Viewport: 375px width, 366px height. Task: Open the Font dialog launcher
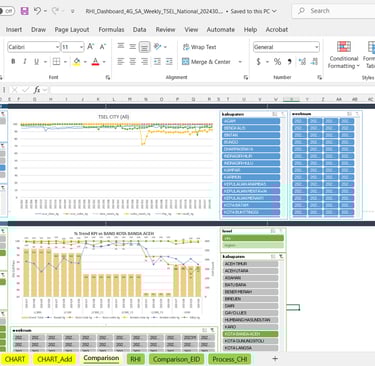pyautogui.click(x=108, y=77)
